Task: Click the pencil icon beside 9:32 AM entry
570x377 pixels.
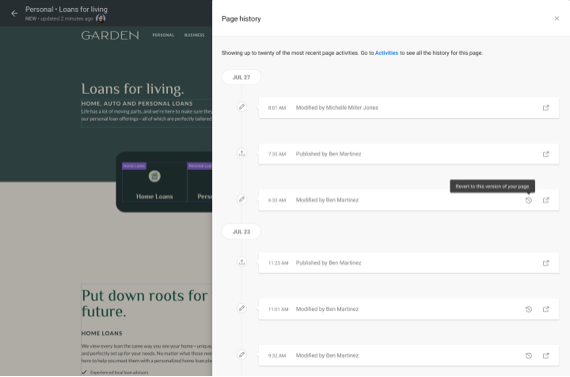Action: pos(242,354)
